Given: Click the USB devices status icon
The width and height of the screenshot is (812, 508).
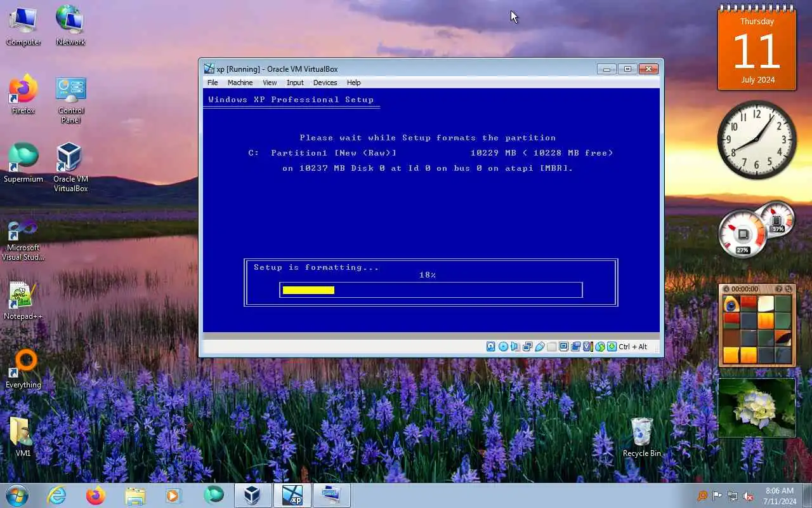Looking at the screenshot, I should (x=540, y=347).
